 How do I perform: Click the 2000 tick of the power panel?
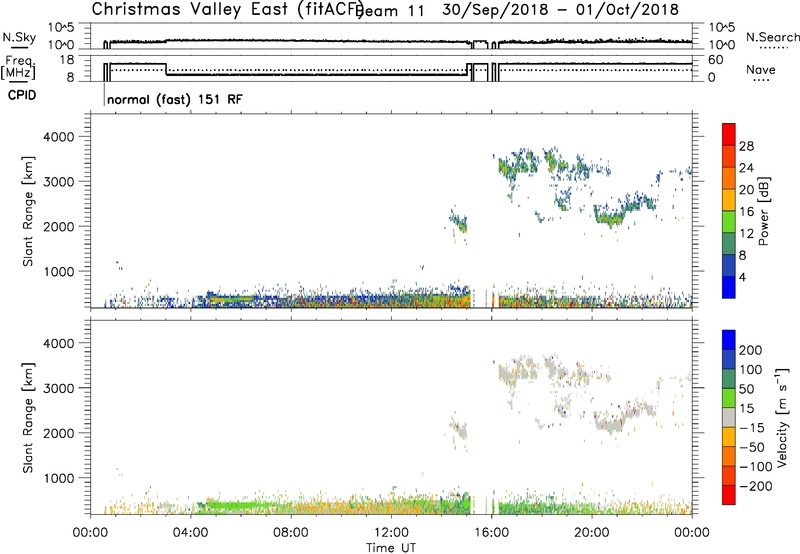click(60, 226)
